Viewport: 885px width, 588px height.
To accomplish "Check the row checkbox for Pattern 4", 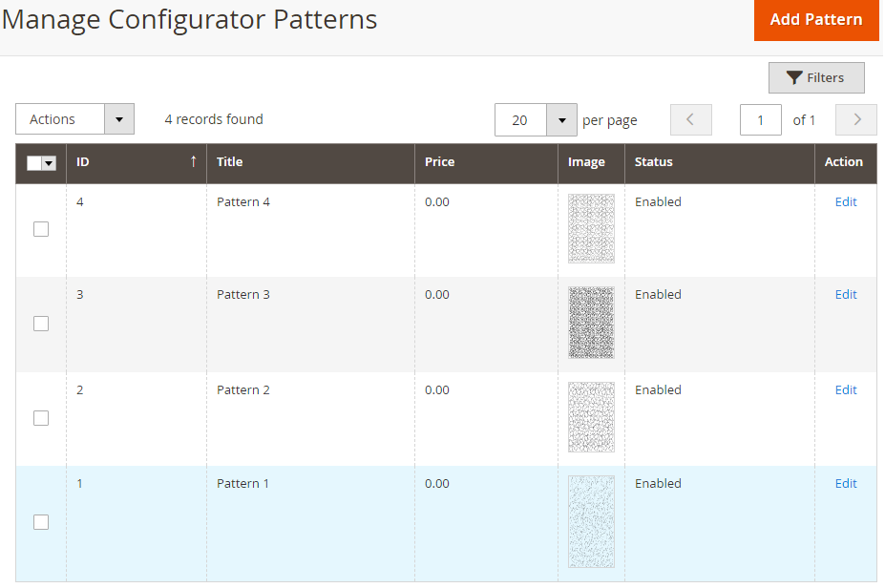I will [41, 229].
